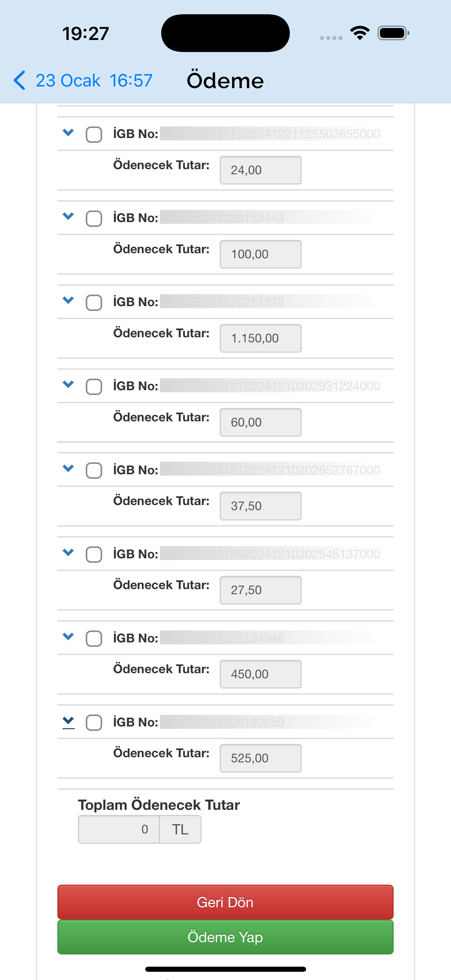451x980 pixels.
Task: Expand the 100,00 payment entry chevron
Action: click(x=68, y=217)
